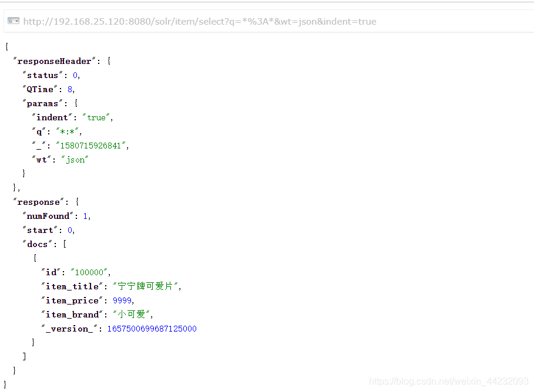Click the "id" key in docs
This screenshot has width=534, height=392.
[x=51, y=272]
